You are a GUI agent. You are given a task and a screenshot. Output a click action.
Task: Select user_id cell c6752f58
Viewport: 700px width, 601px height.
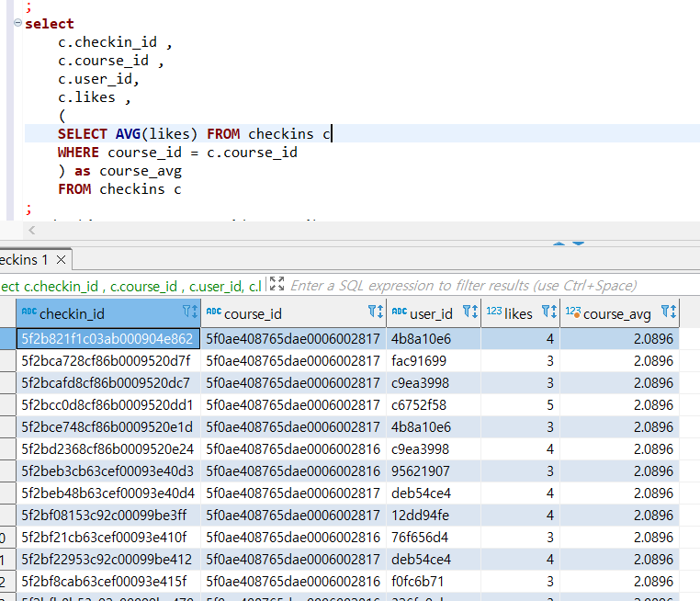pos(434,405)
